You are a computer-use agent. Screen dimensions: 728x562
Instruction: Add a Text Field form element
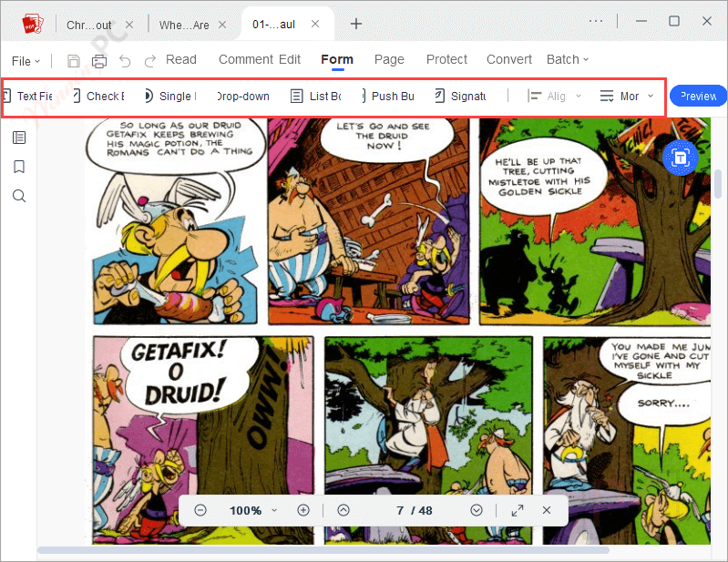(x=28, y=96)
